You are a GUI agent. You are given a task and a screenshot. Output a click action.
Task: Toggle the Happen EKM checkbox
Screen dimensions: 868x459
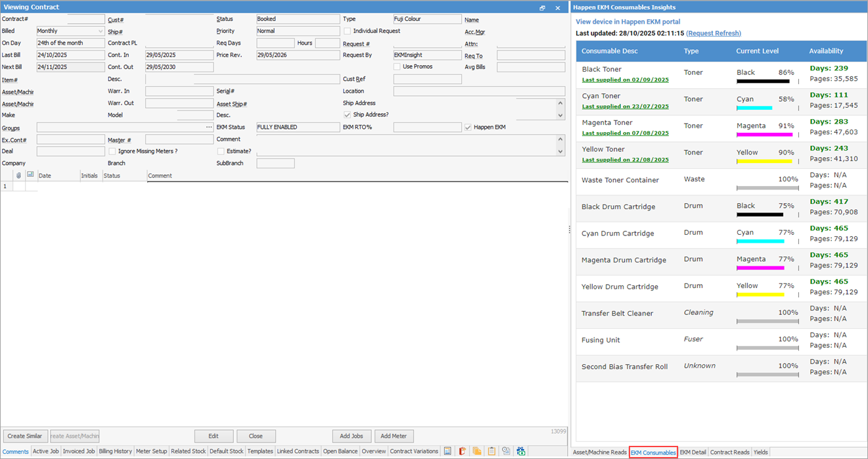(x=468, y=127)
